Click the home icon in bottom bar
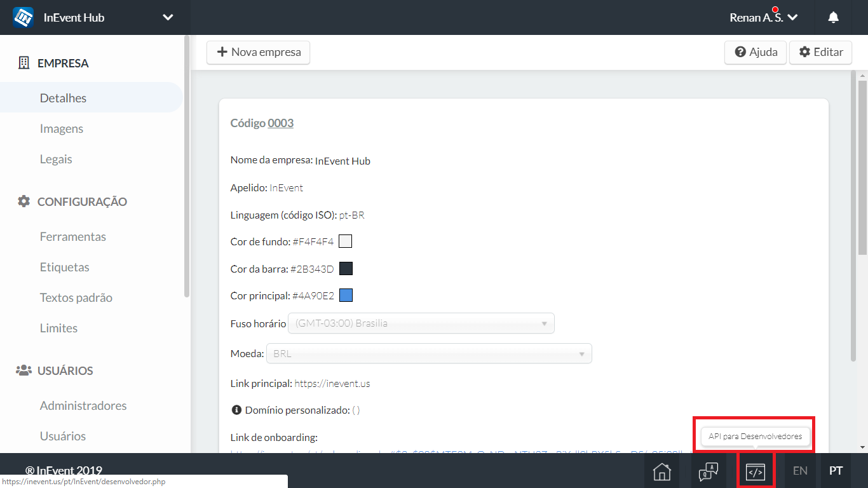868x488 pixels. (661, 471)
